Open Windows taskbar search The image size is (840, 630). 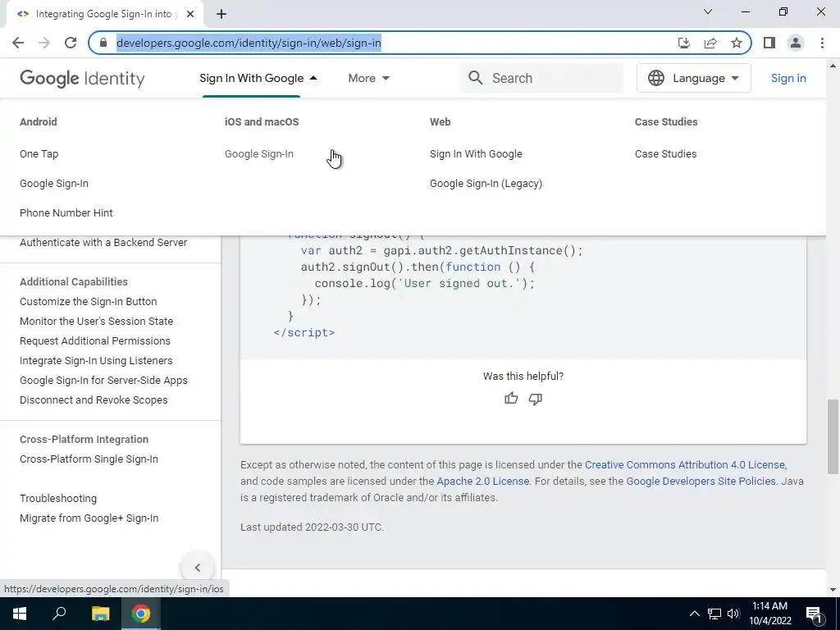coord(59,614)
